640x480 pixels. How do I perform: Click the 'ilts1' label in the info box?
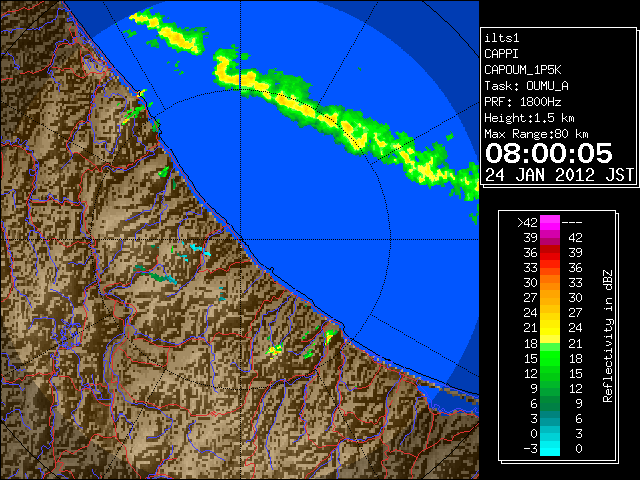(502, 38)
